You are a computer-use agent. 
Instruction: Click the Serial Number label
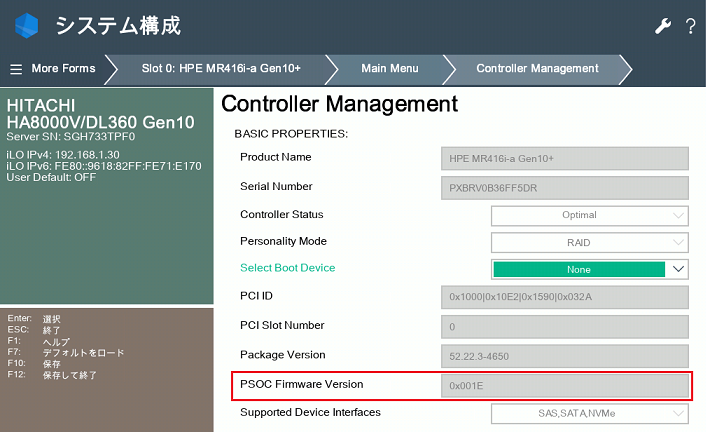[x=276, y=187]
